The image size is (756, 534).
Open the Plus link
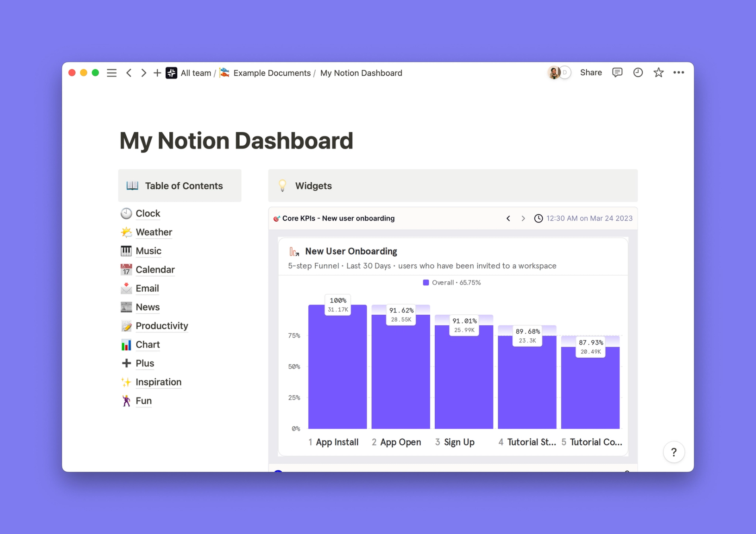click(145, 363)
